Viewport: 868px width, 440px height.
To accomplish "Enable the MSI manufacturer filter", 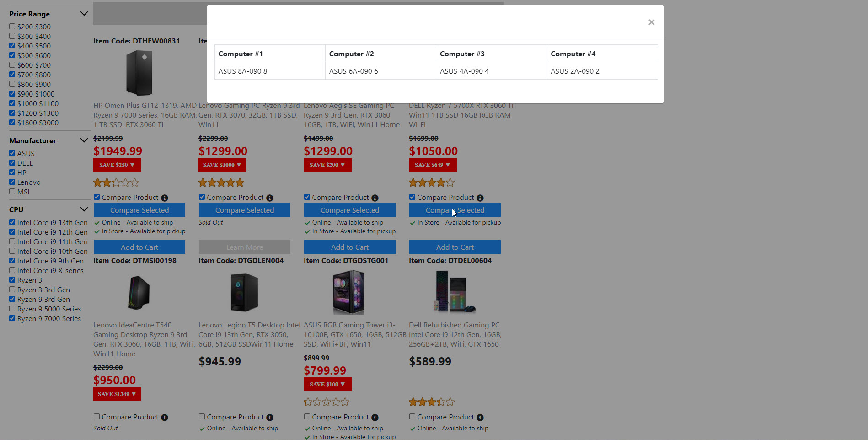I will coord(12,192).
